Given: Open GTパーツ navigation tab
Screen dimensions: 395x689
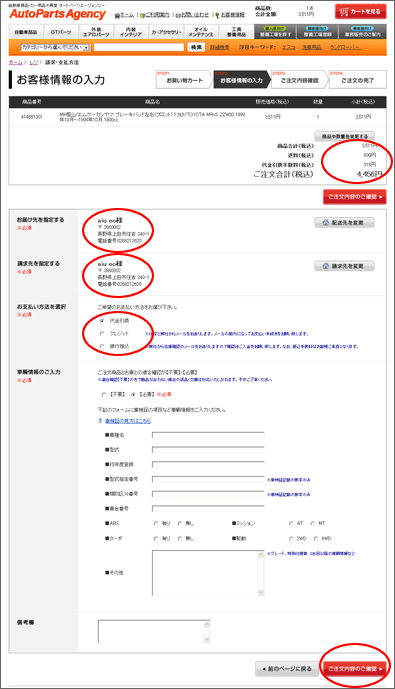Looking at the screenshot, I should (x=61, y=32).
